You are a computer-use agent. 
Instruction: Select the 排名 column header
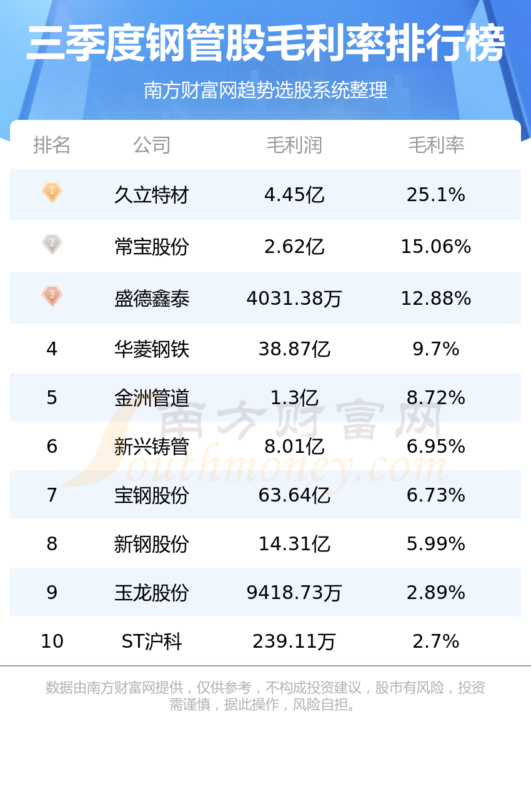tap(52, 145)
